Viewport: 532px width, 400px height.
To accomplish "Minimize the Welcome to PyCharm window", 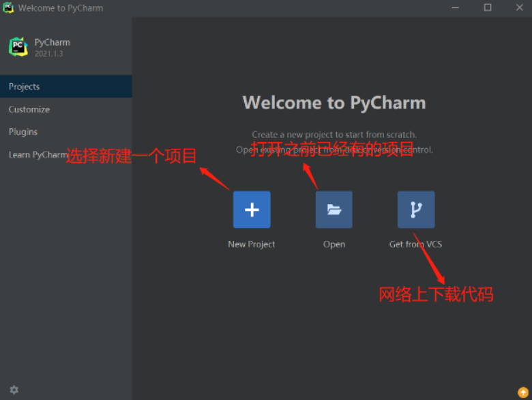I will coord(456,8).
